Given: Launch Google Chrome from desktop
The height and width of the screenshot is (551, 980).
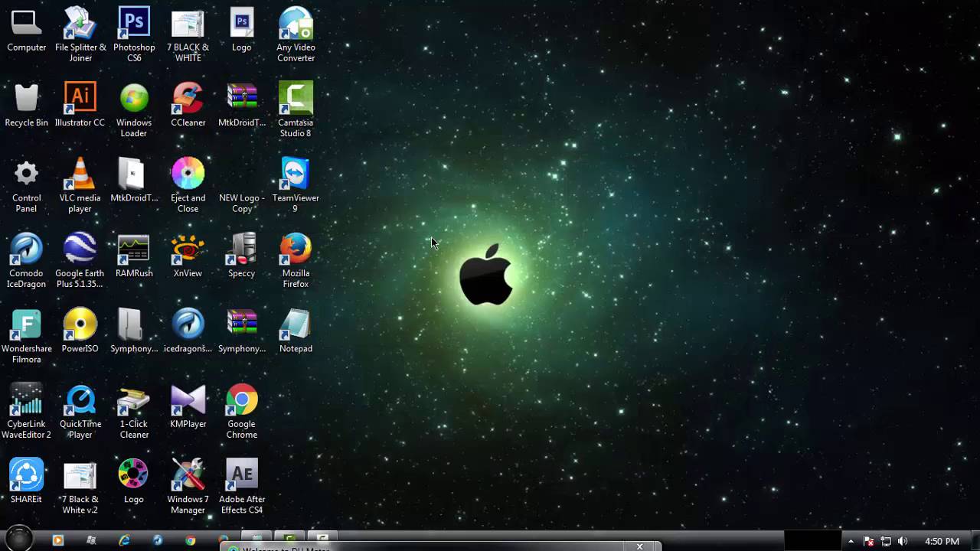Looking at the screenshot, I should coord(242,412).
